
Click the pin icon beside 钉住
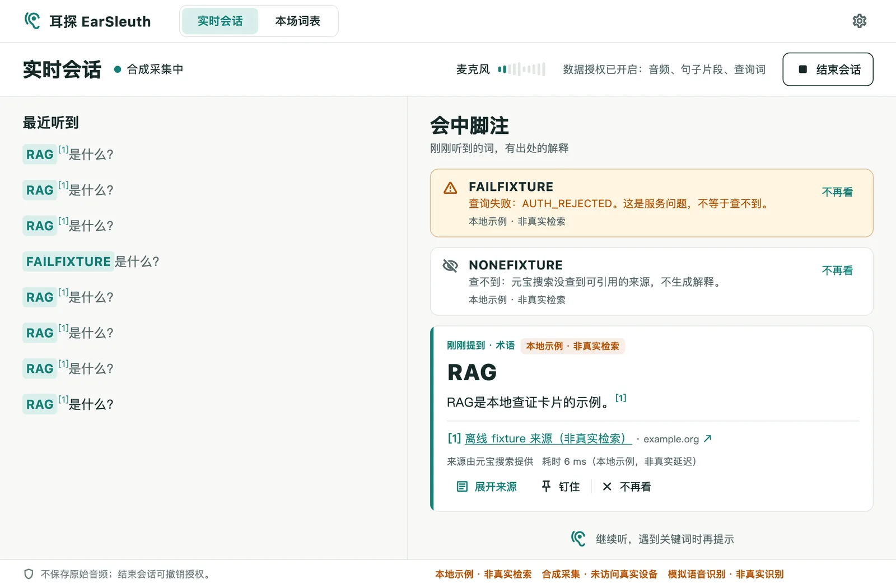546,486
